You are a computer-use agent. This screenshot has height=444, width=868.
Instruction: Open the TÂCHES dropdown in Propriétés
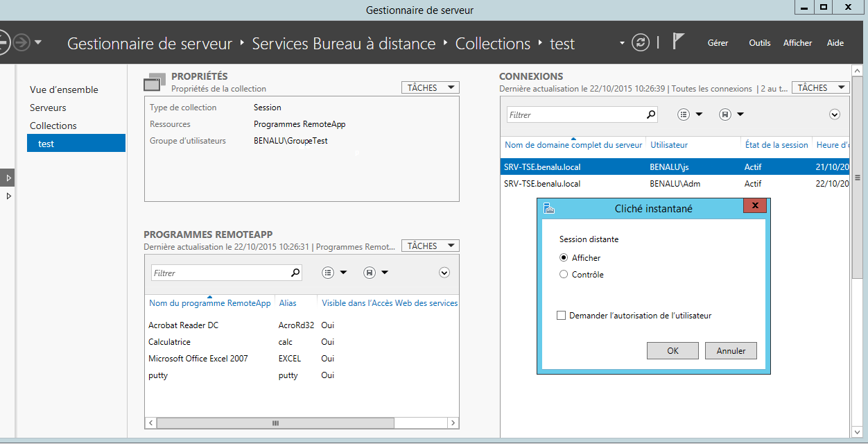pos(431,87)
